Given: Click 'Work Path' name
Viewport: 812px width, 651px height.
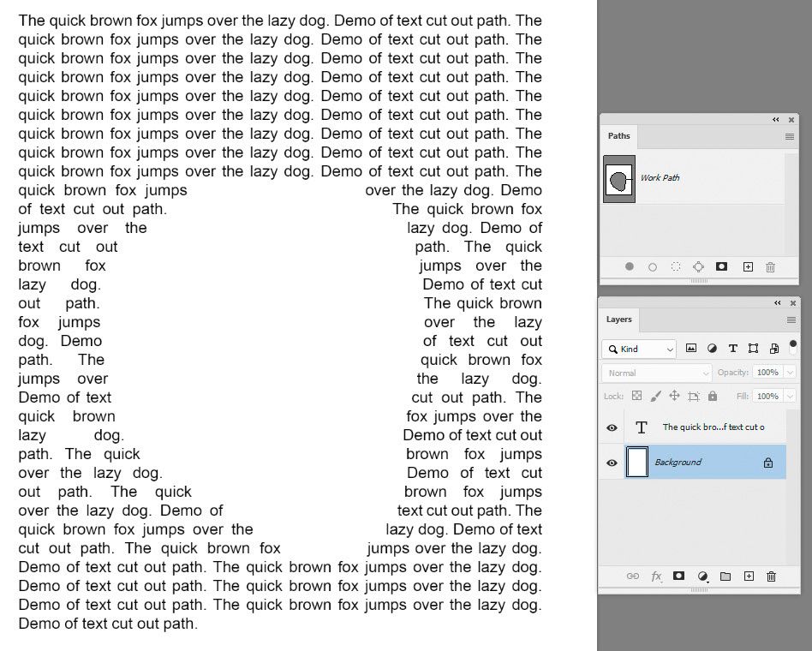Looking at the screenshot, I should (660, 177).
